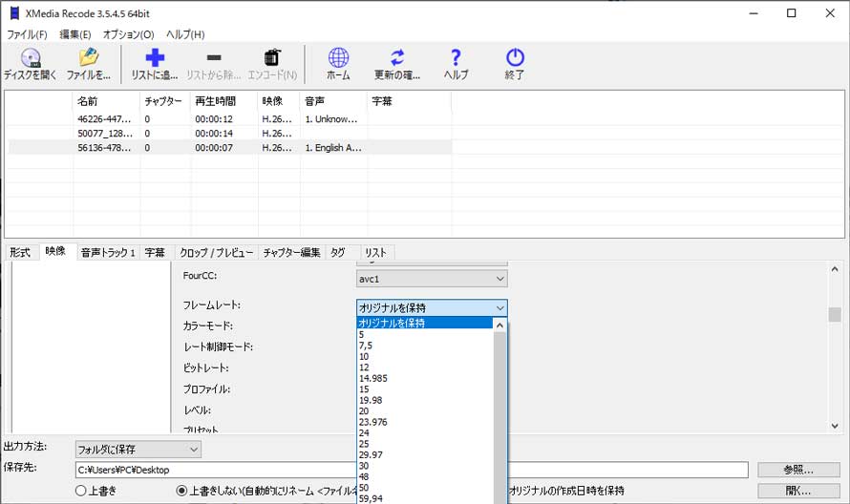
Task: Choose 14.985 frame rate option
Action: pyautogui.click(x=425, y=378)
